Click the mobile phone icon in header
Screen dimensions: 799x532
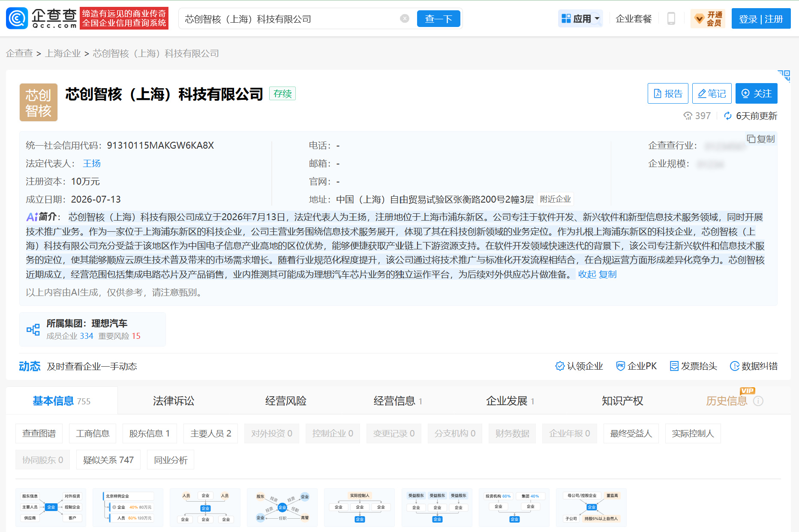(671, 19)
